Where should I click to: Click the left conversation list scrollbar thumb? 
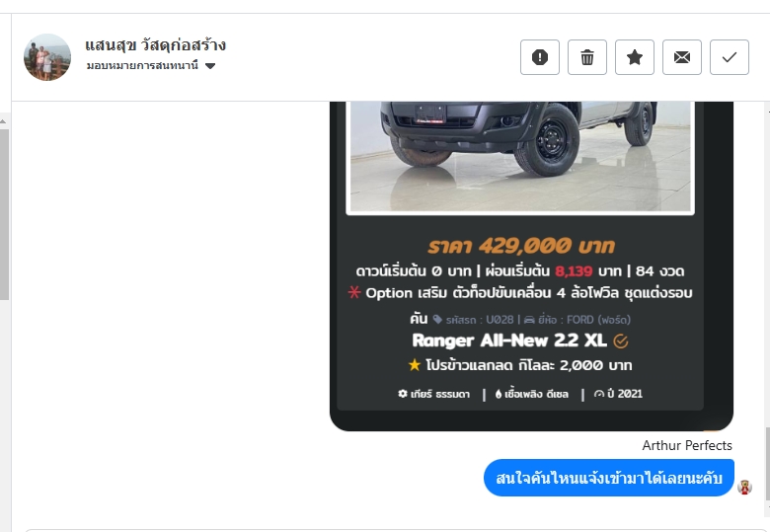click(4, 214)
